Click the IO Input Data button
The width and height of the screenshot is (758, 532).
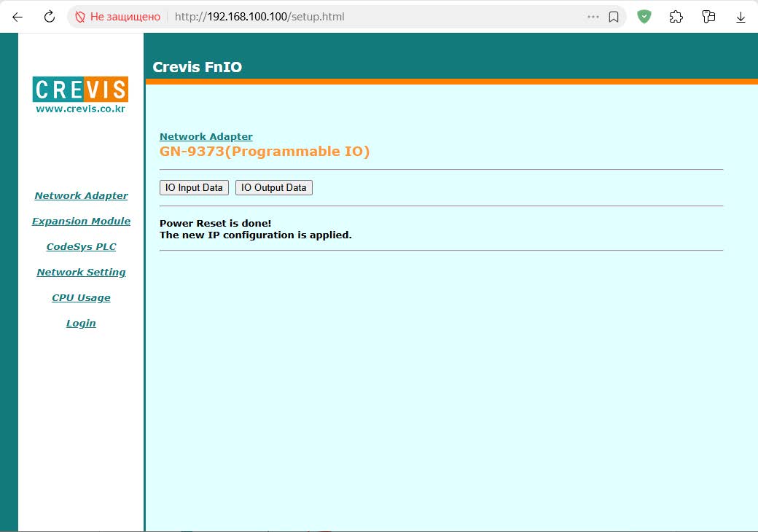point(194,187)
